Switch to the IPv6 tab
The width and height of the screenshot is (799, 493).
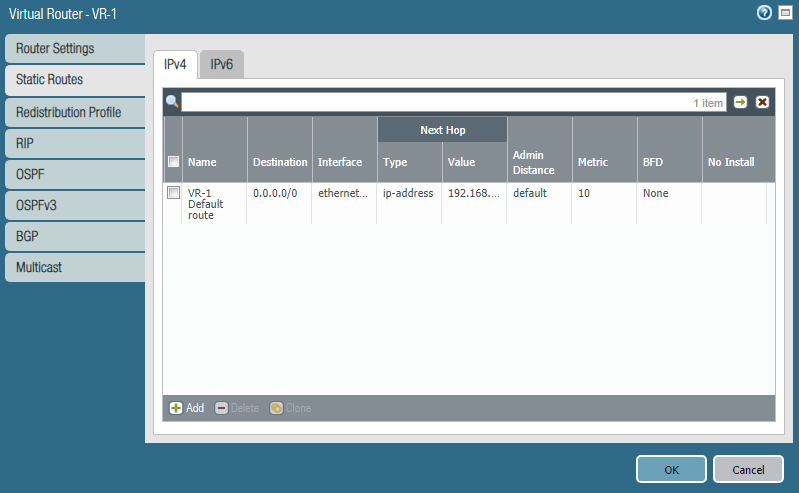[x=222, y=64]
